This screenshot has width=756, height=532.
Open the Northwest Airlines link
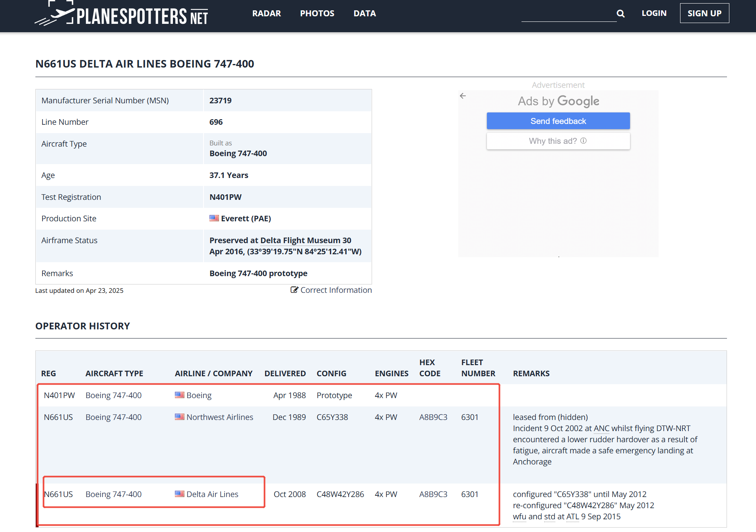pos(220,417)
